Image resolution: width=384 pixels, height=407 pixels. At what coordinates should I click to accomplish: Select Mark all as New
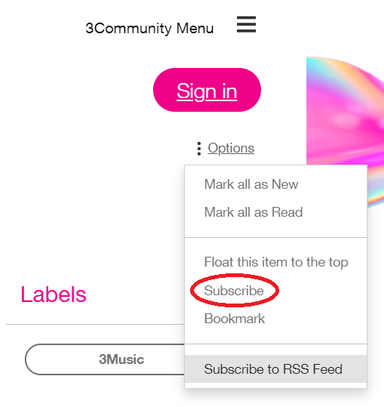251,184
